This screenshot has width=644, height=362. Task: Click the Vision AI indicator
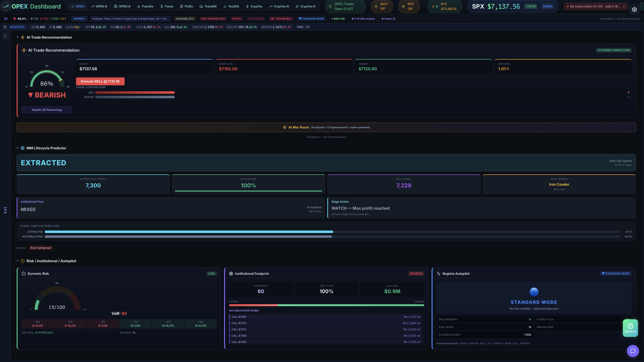[389, 19]
